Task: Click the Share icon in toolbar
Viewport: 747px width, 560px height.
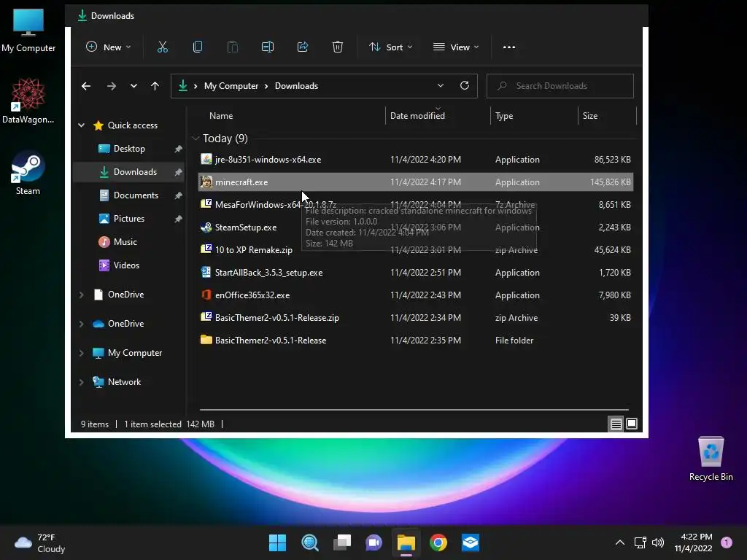Action: (303, 47)
